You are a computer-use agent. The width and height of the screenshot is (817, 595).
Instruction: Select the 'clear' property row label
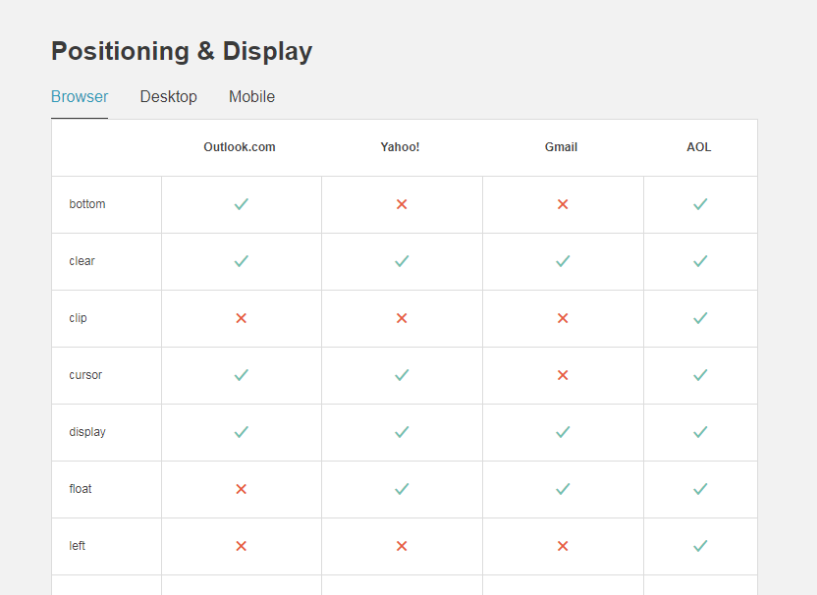[x=82, y=261]
